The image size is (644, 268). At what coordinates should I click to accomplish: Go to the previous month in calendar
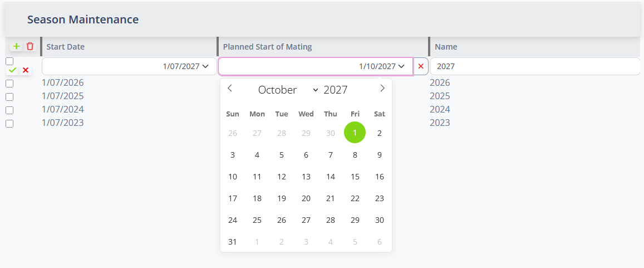230,89
